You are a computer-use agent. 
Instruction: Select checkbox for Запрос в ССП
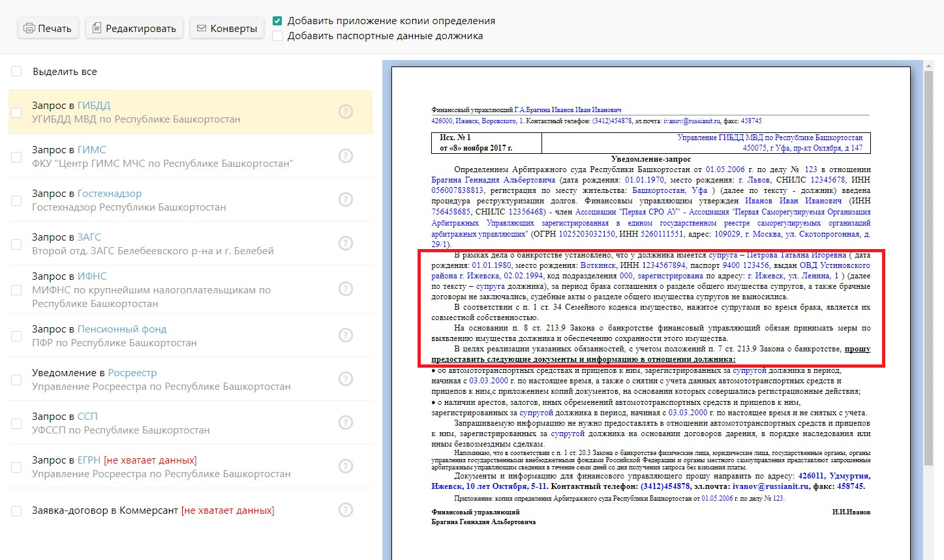pos(16,423)
